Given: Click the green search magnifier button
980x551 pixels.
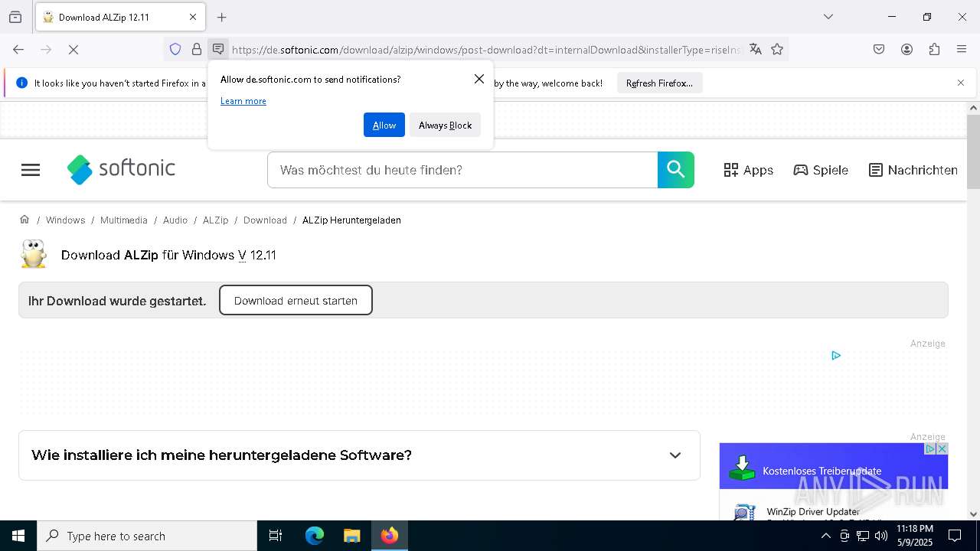Looking at the screenshot, I should pyautogui.click(x=676, y=170).
